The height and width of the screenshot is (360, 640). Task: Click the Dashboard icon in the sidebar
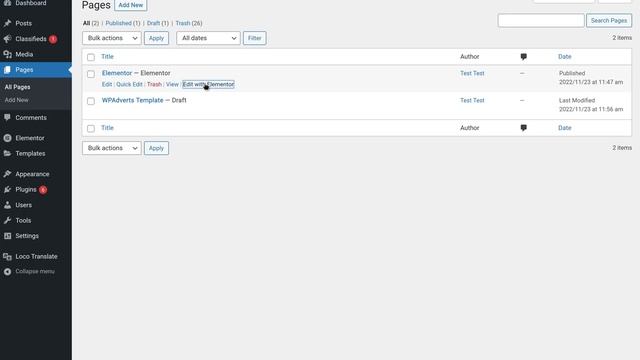point(7,3)
